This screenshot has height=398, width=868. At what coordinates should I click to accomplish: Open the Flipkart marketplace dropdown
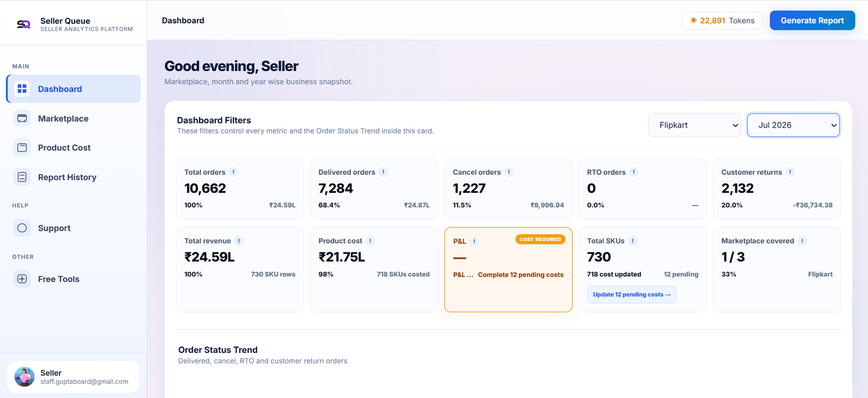[x=694, y=125]
